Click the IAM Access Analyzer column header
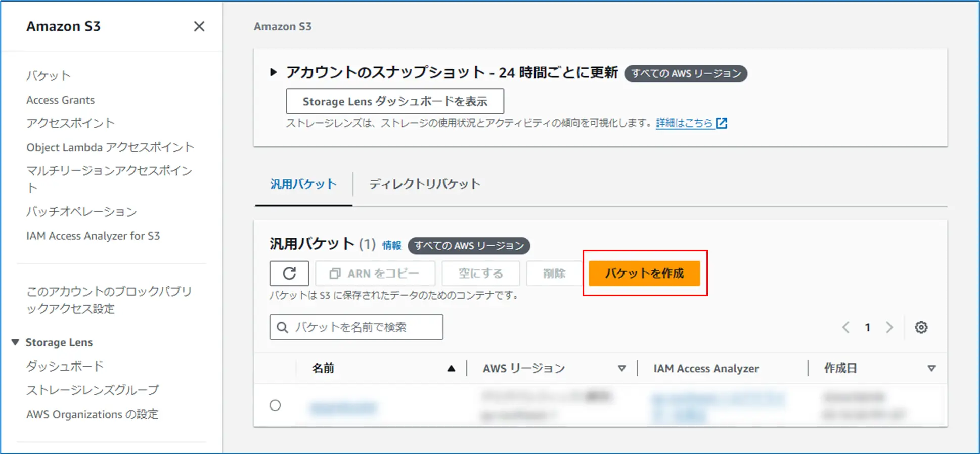This screenshot has width=980, height=455. 706,369
